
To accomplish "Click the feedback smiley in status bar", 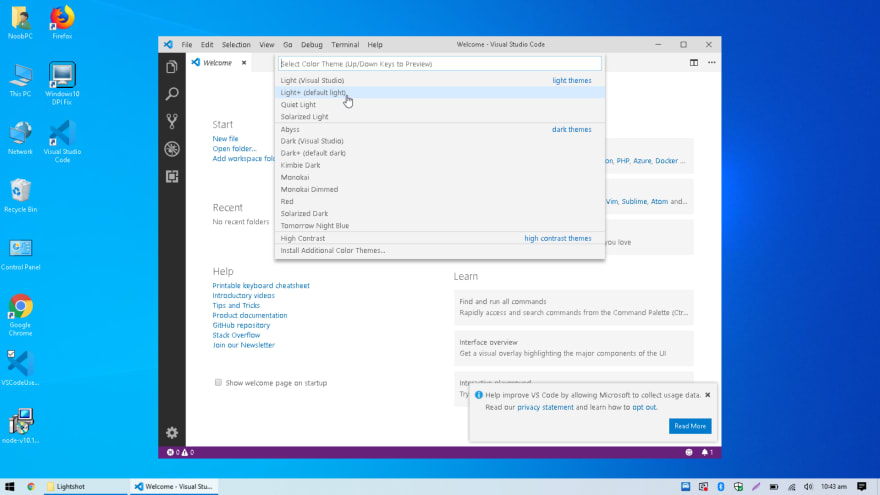I will (x=689, y=452).
